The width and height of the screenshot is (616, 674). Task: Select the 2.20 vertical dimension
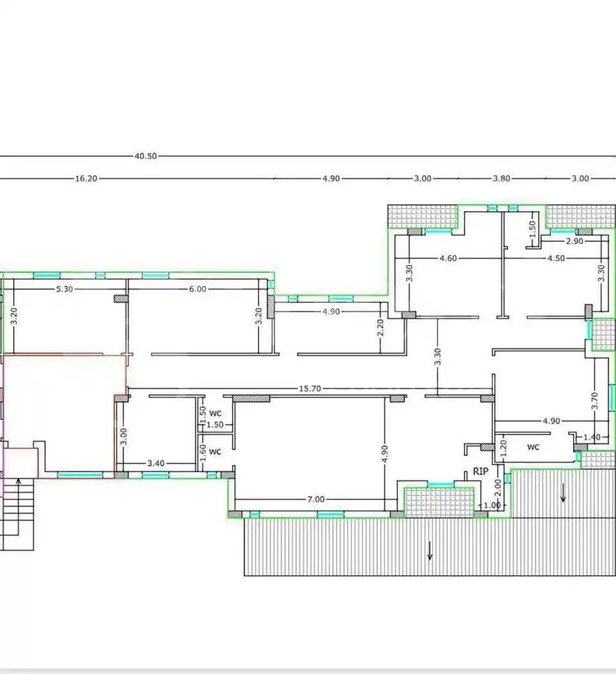point(380,328)
